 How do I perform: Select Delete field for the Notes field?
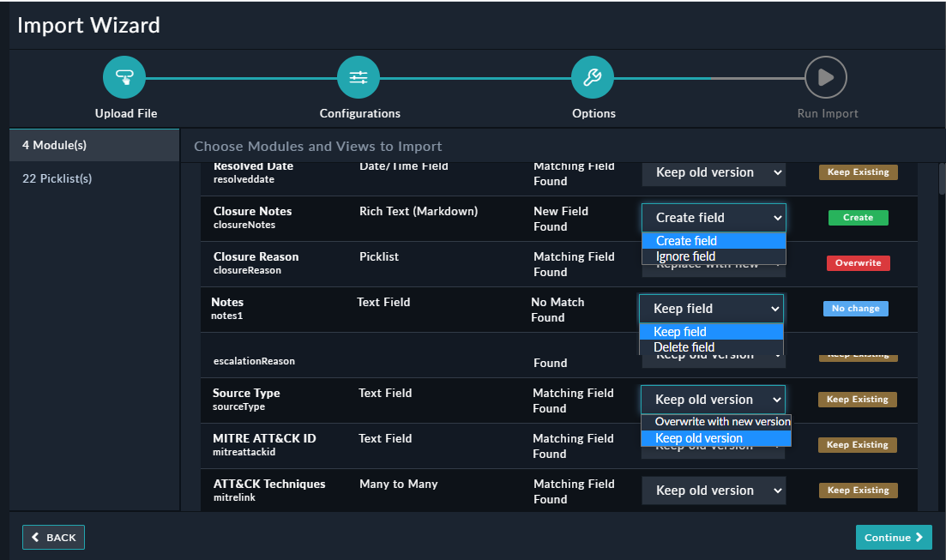678,346
